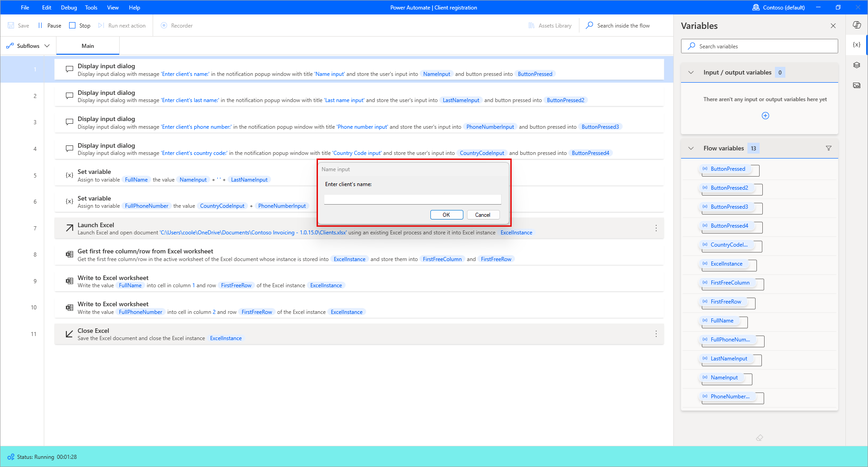The height and width of the screenshot is (467, 868).
Task: Select the Main subflow tab
Action: click(x=88, y=45)
